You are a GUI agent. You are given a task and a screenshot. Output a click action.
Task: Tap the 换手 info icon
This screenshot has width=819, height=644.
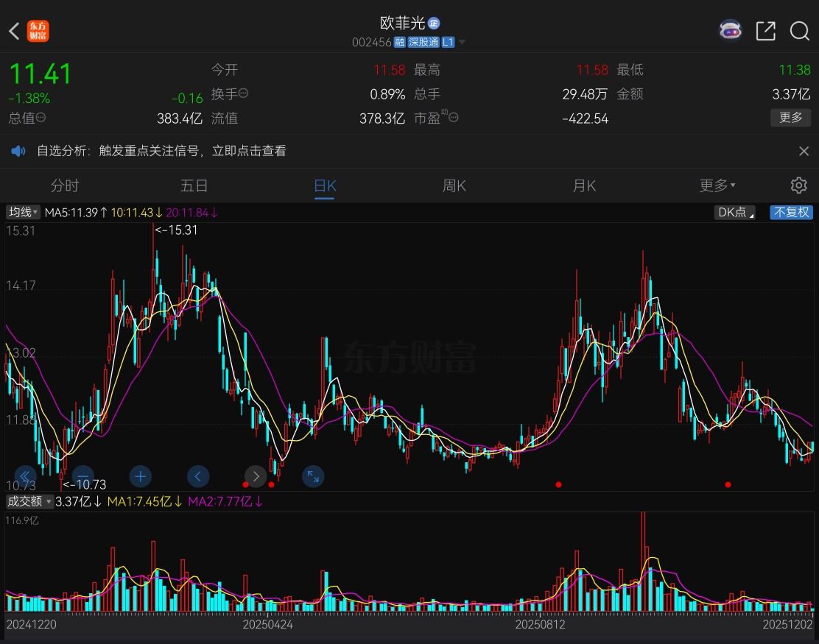(243, 93)
